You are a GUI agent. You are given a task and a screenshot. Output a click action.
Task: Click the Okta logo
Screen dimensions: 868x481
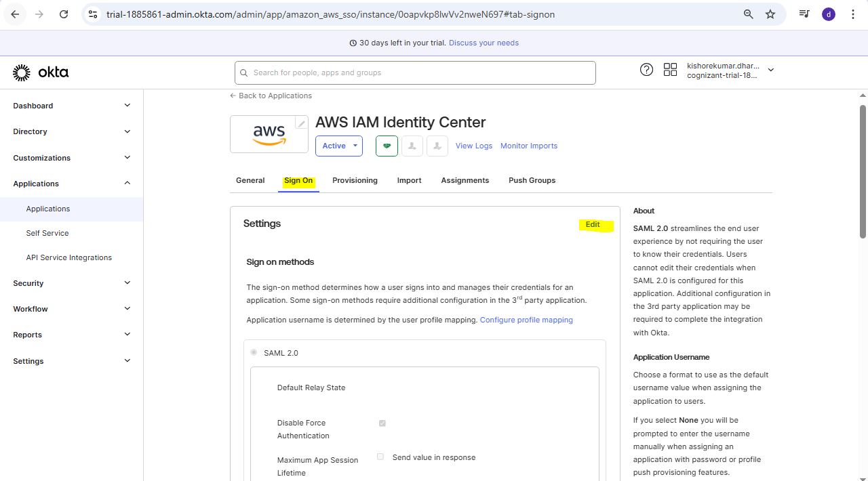pyautogui.click(x=41, y=72)
